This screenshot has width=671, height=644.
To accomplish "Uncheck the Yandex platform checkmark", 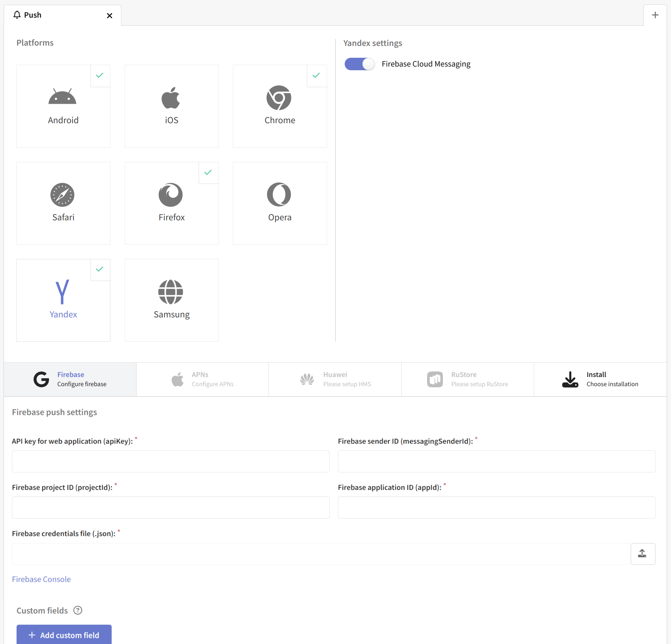I will pyautogui.click(x=100, y=269).
